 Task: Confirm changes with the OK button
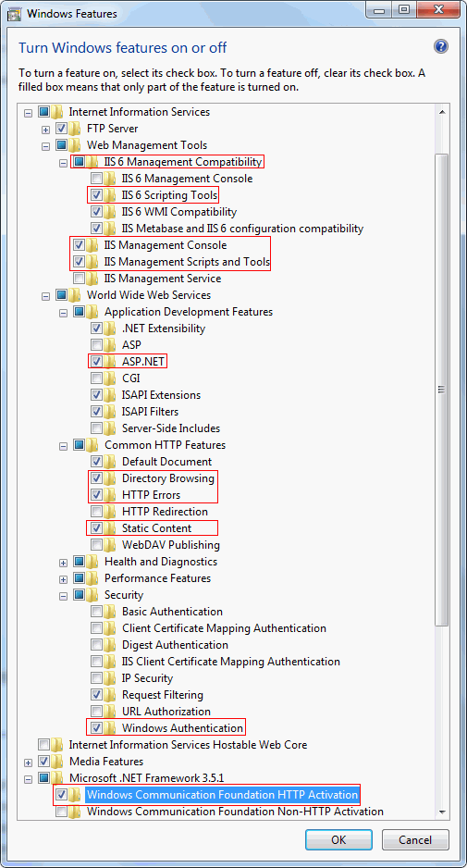338,839
